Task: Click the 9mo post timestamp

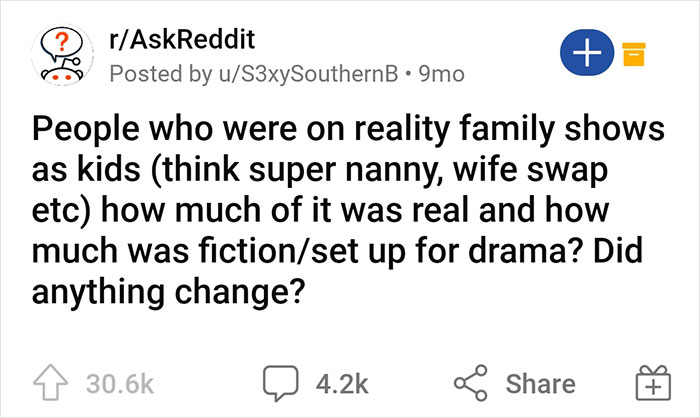Action: [x=441, y=74]
